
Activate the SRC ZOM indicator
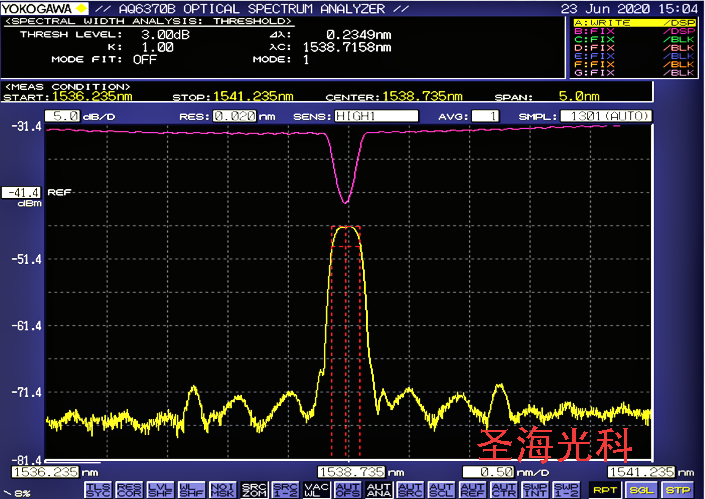254,490
